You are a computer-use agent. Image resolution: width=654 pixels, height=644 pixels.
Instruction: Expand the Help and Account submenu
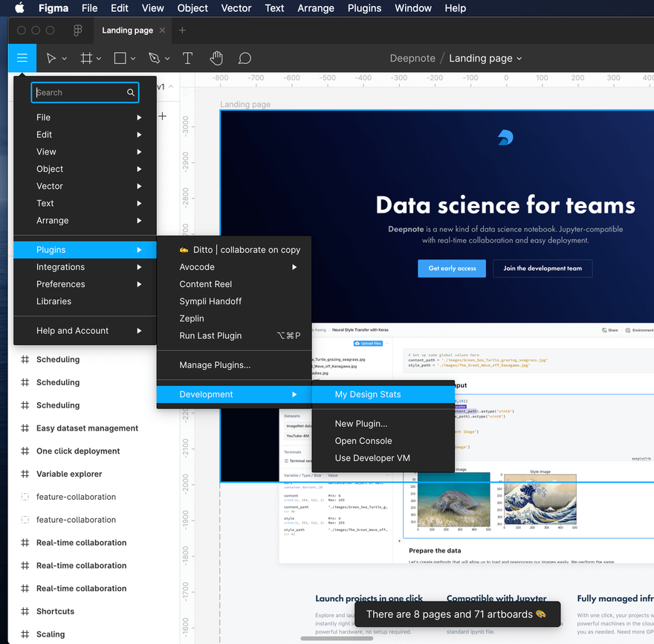point(85,331)
